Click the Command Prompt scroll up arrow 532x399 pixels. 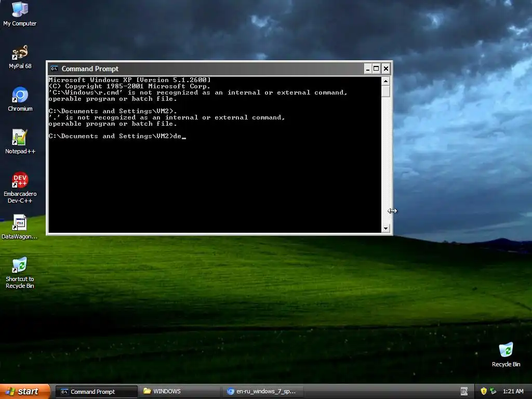[x=385, y=81]
